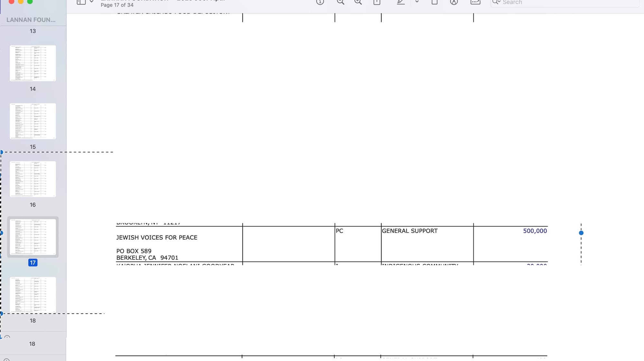The image size is (644, 361).
Task: Toggle the markup toolbar icon
Action: click(454, 2)
